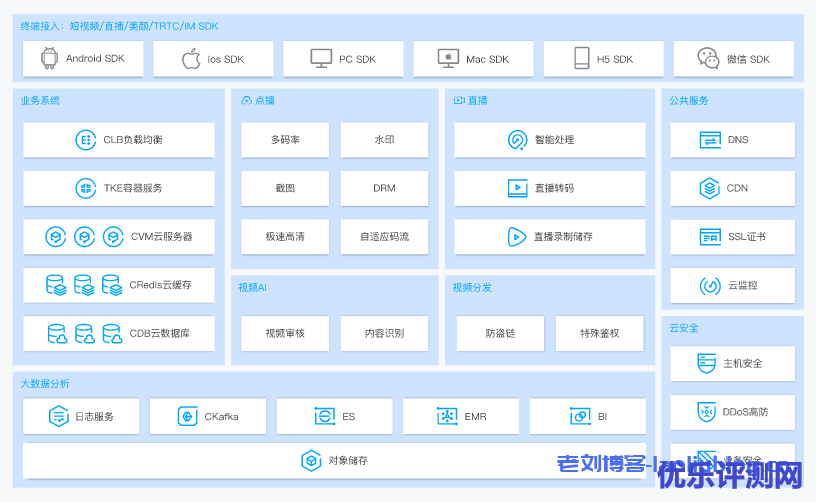Choose the 视频审核 box

pos(285,333)
